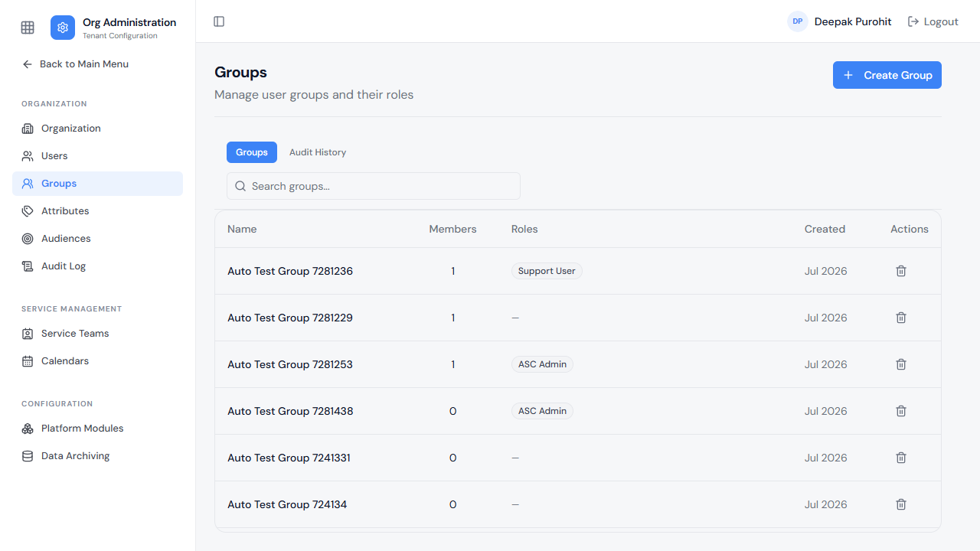Open Service Teams in the sidebar
980x551 pixels.
pos(97,334)
